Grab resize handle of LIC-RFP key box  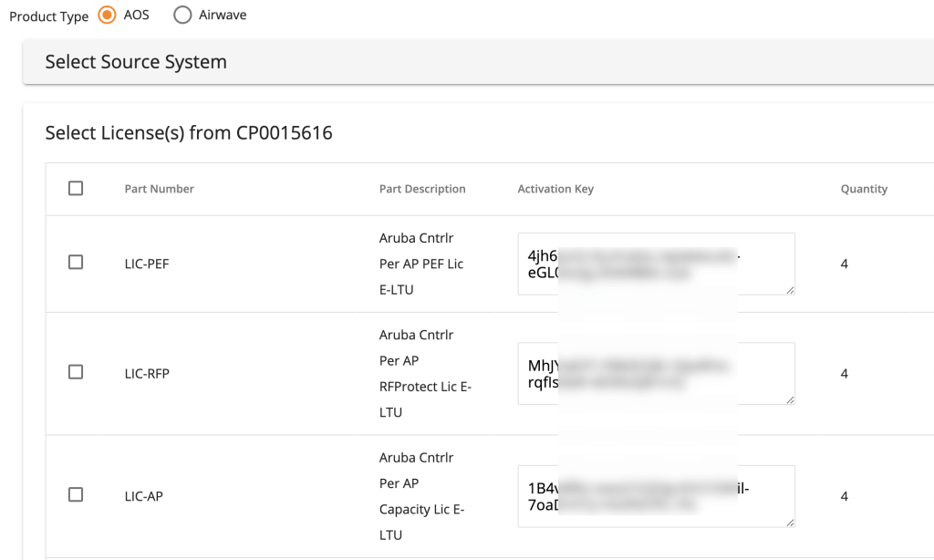(x=790, y=399)
